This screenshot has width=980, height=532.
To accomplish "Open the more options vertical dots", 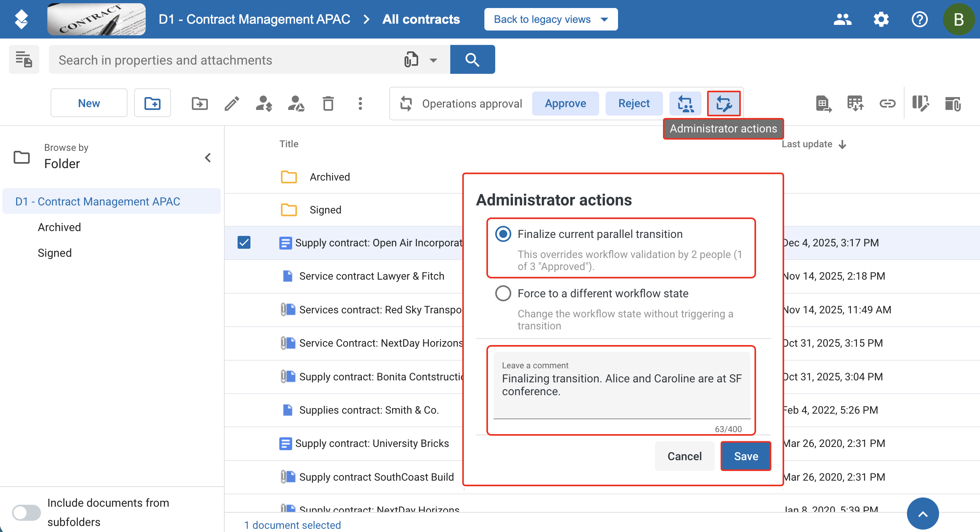I will coord(360,104).
